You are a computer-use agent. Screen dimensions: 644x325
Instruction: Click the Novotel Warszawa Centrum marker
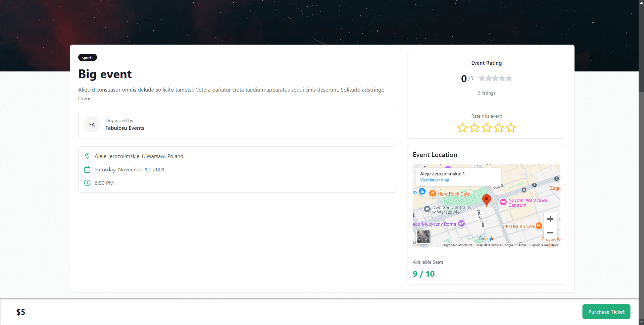point(503,202)
